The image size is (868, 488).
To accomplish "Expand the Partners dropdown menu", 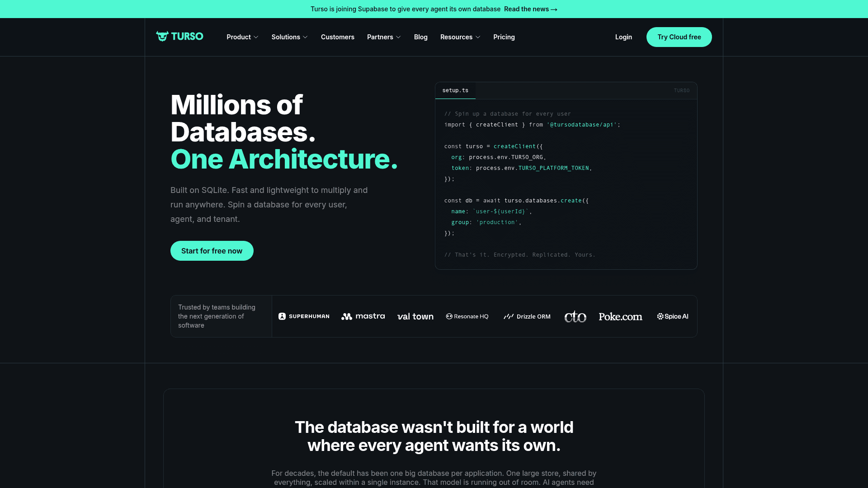I will [384, 37].
